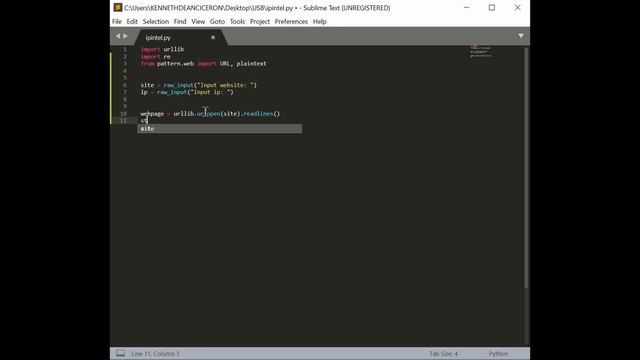Click the 'from pattern.web import' line

tap(203, 64)
